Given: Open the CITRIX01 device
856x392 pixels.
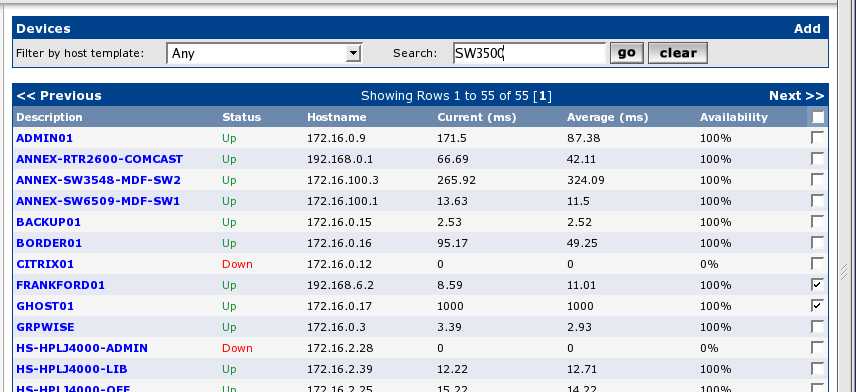Looking at the screenshot, I should (x=45, y=264).
